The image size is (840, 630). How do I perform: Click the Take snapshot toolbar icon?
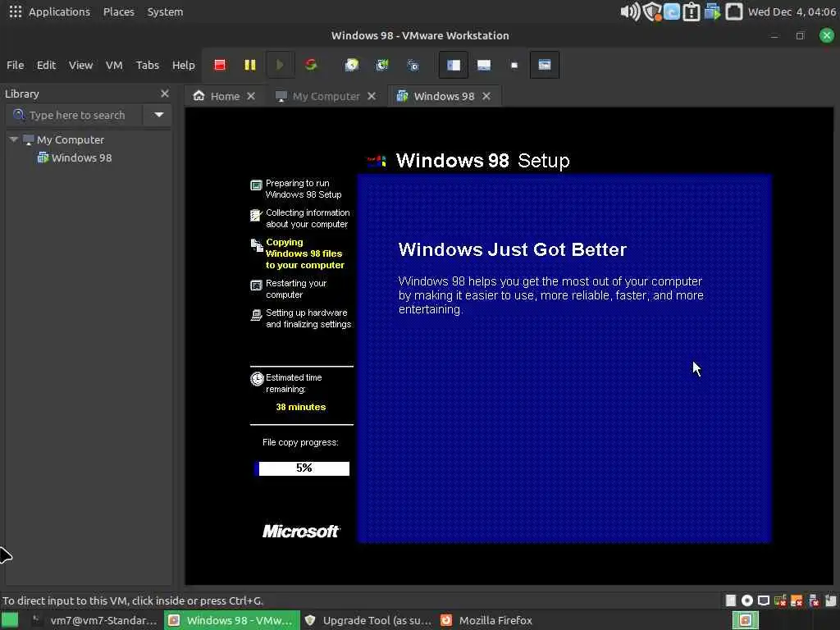pos(351,65)
